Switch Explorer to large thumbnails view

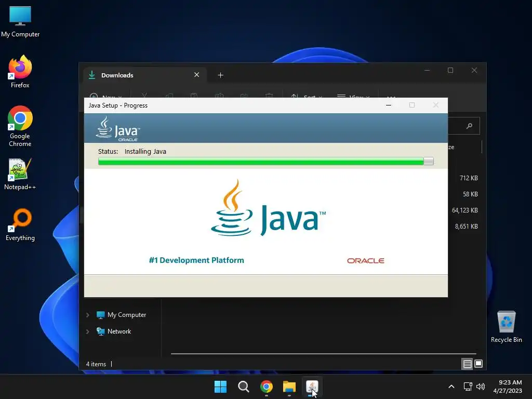(478, 364)
